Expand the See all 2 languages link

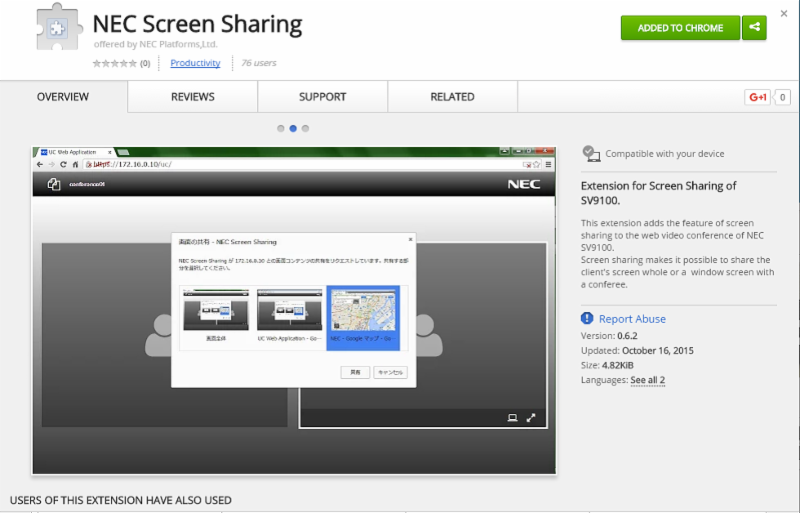click(x=647, y=380)
